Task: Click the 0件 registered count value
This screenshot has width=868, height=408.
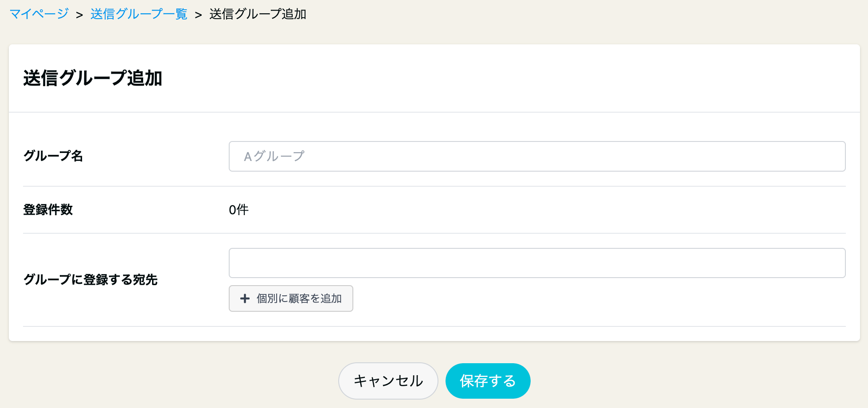Action: 239,210
